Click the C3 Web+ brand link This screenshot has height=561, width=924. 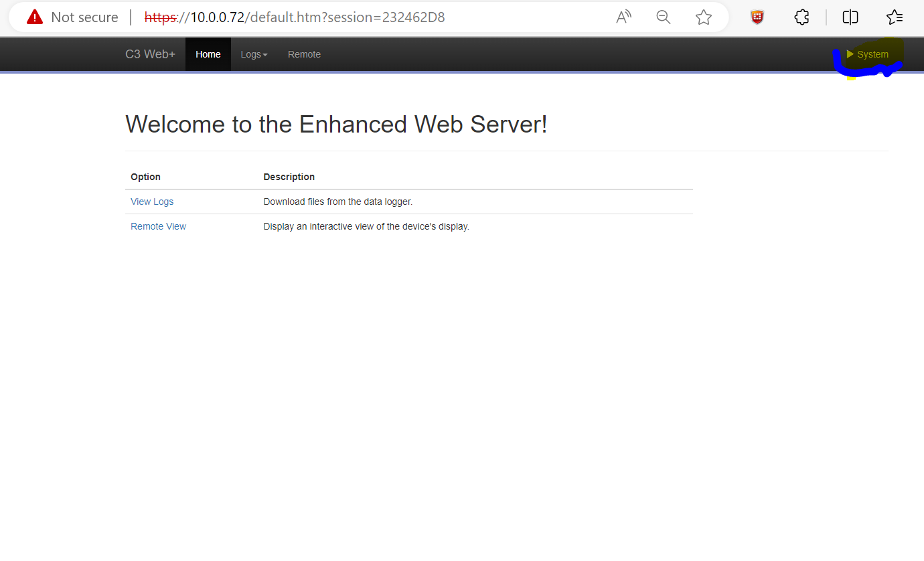[x=150, y=54]
